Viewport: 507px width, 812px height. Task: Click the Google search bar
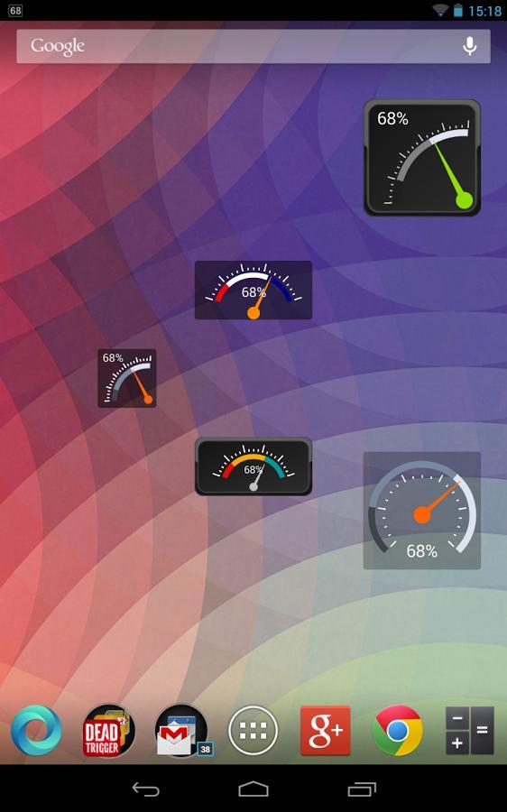coord(253,46)
